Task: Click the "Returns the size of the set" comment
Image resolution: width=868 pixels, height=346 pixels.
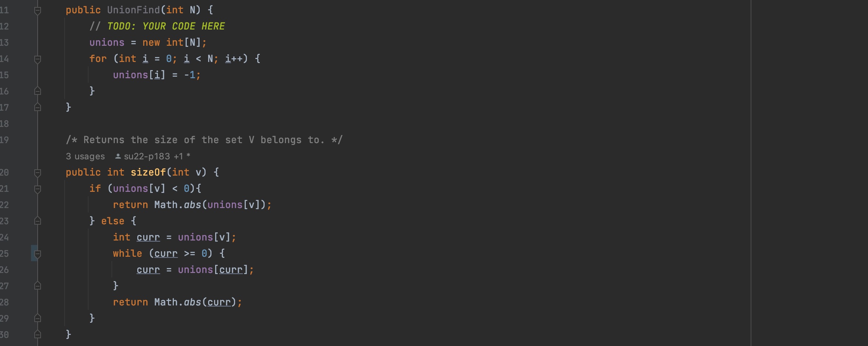Action: [x=204, y=140]
